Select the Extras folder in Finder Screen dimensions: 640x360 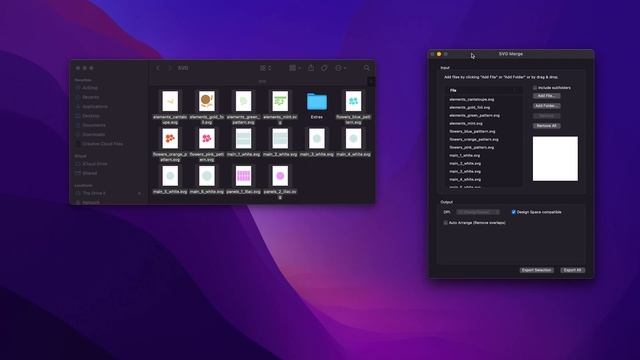(x=317, y=102)
